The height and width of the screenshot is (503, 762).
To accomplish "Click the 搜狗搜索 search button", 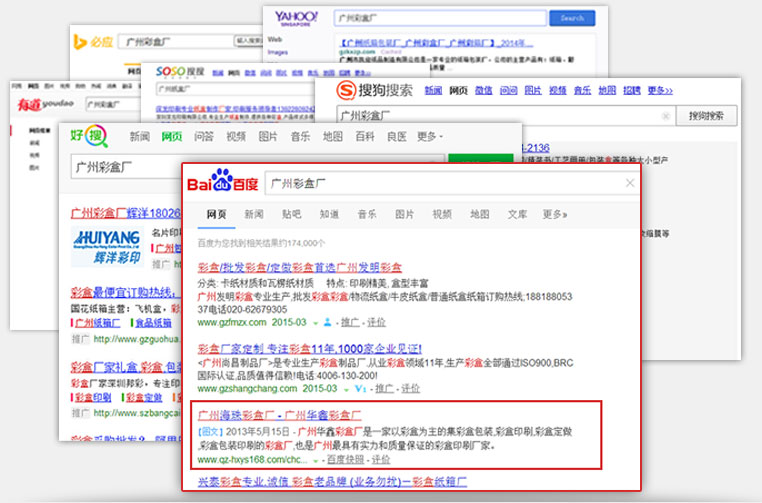I will tap(706, 116).
